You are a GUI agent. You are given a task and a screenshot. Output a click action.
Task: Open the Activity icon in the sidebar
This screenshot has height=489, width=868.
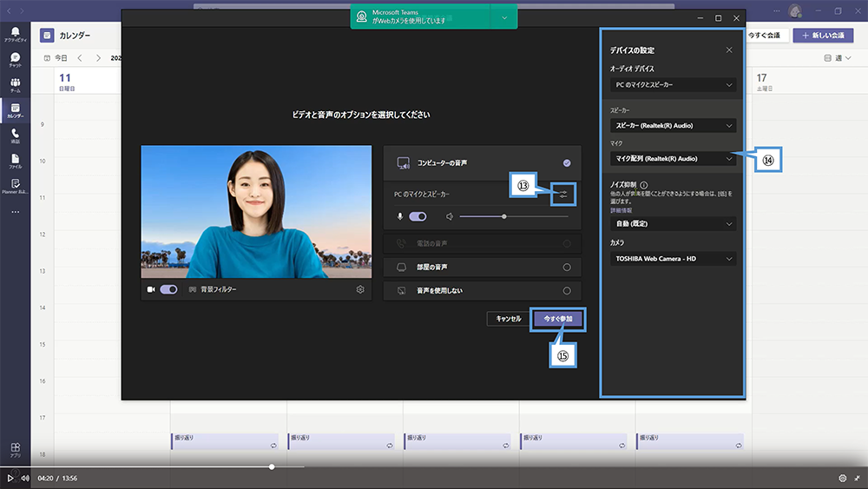(15, 33)
